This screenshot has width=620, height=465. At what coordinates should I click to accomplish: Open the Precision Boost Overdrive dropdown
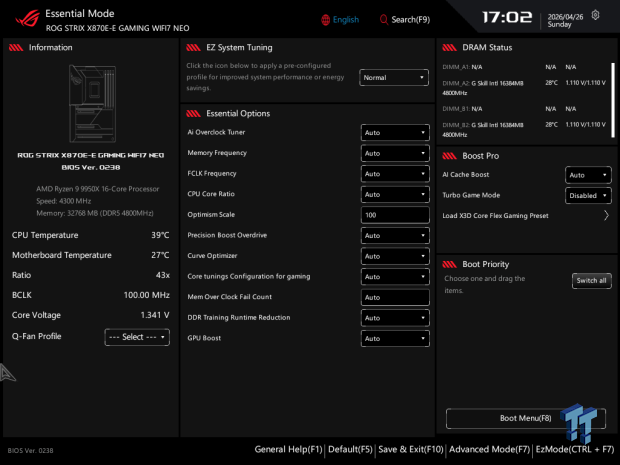pyautogui.click(x=395, y=235)
